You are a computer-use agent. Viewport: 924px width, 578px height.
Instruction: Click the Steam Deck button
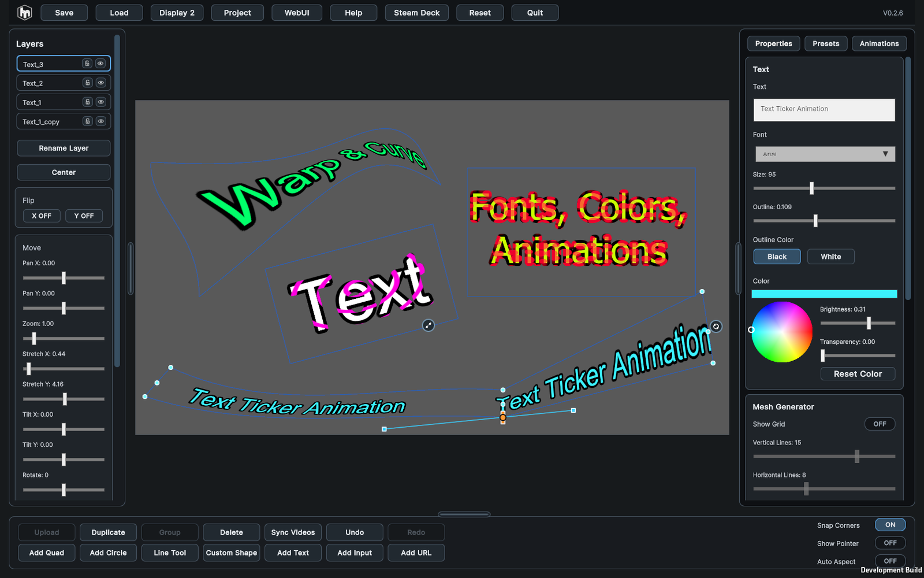click(x=416, y=13)
